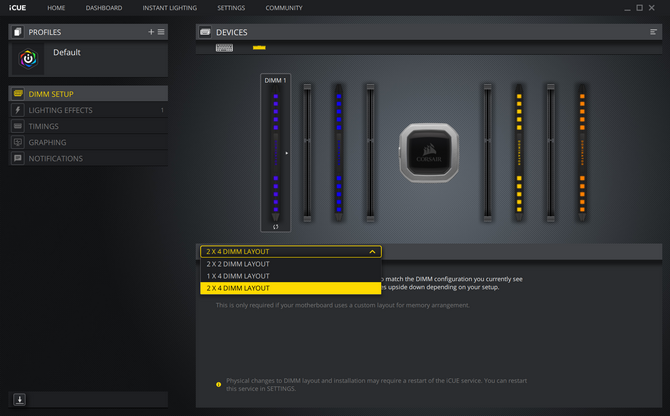Select the second blue-lit memory stick
The image size is (670, 416).
pyautogui.click(x=338, y=152)
